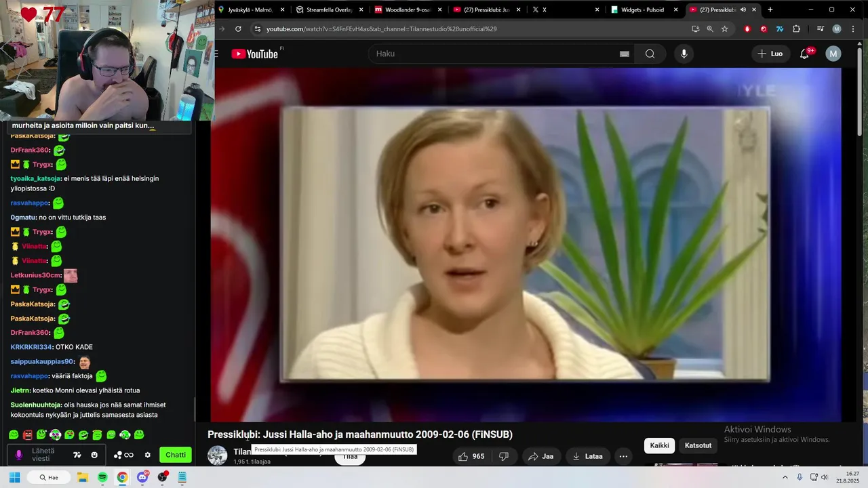Click the Hae taskbar search box
The image size is (868, 488).
(x=48, y=477)
